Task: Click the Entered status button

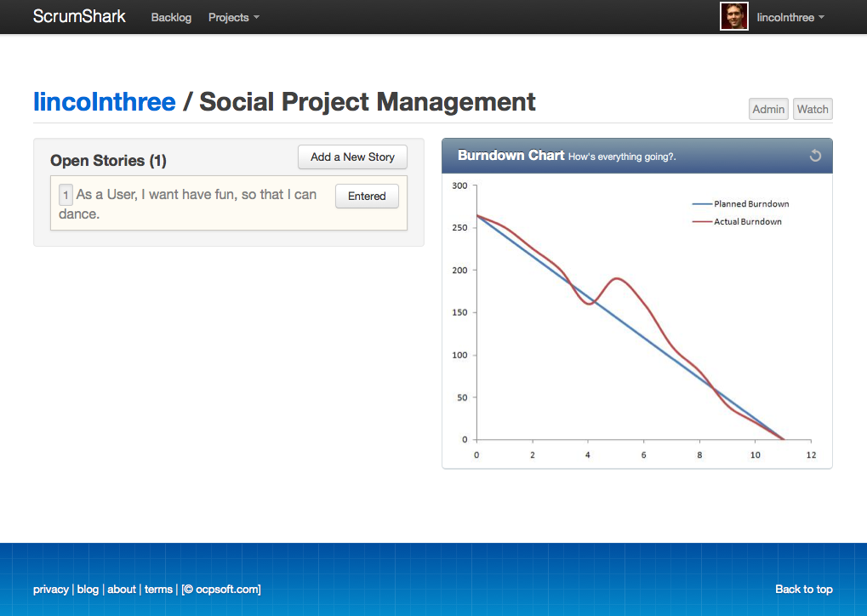Action: tap(367, 196)
